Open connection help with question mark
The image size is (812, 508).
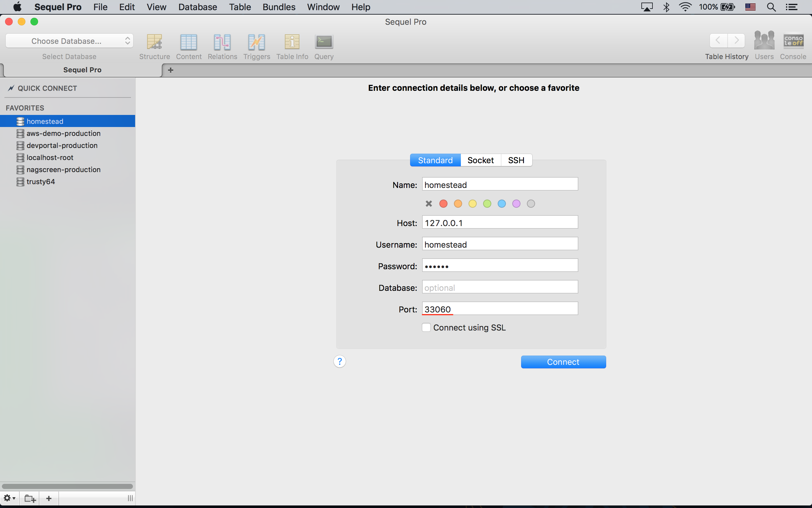[340, 362]
